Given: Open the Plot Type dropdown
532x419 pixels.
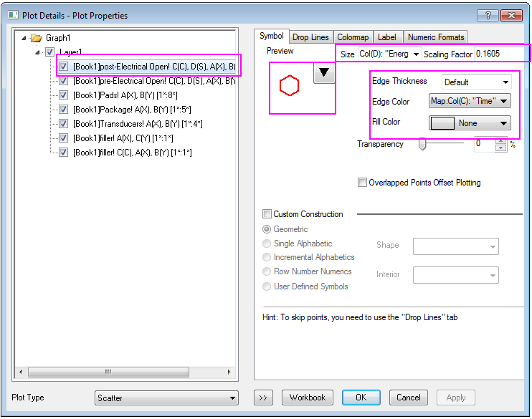Looking at the screenshot, I should point(166,398).
